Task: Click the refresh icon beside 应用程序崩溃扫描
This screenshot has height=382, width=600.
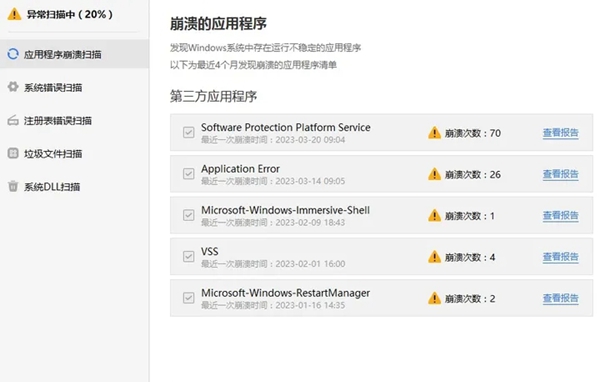Action: coord(13,54)
